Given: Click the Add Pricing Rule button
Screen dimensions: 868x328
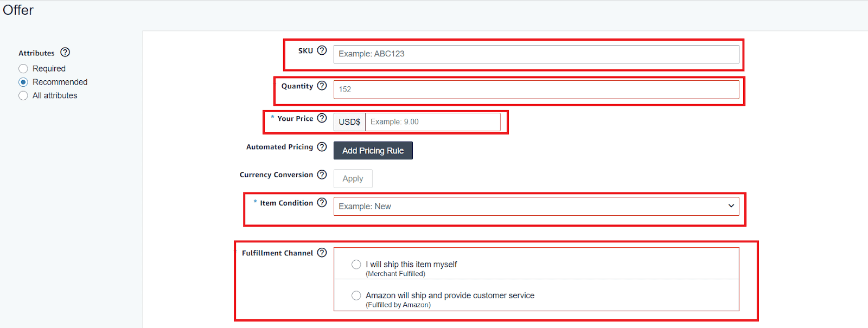Looking at the screenshot, I should (x=373, y=151).
